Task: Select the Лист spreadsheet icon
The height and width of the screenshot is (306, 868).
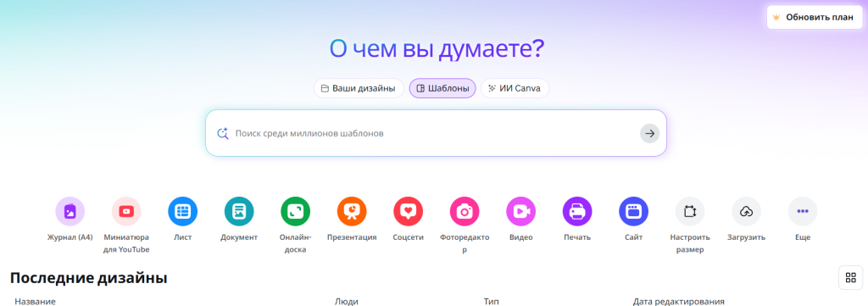Action: [183, 211]
